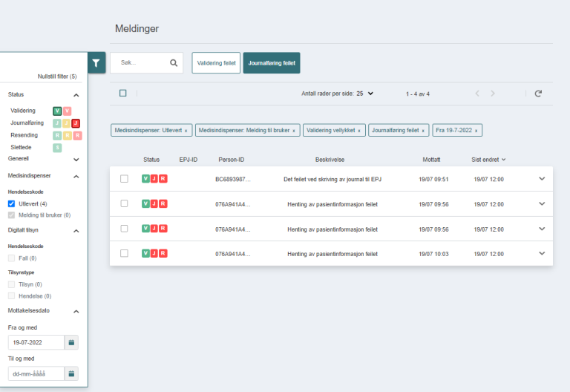Open calendar for Fra og med date
The image size is (570, 392).
pyautogui.click(x=71, y=342)
